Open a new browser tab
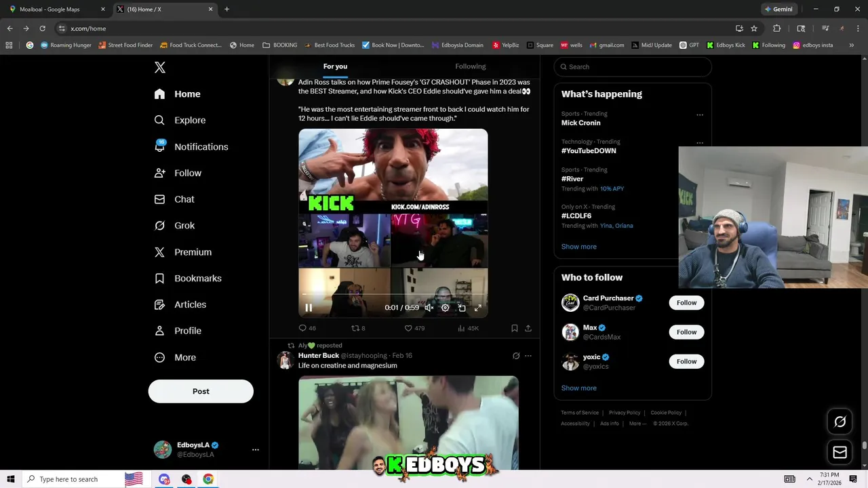 226,9
